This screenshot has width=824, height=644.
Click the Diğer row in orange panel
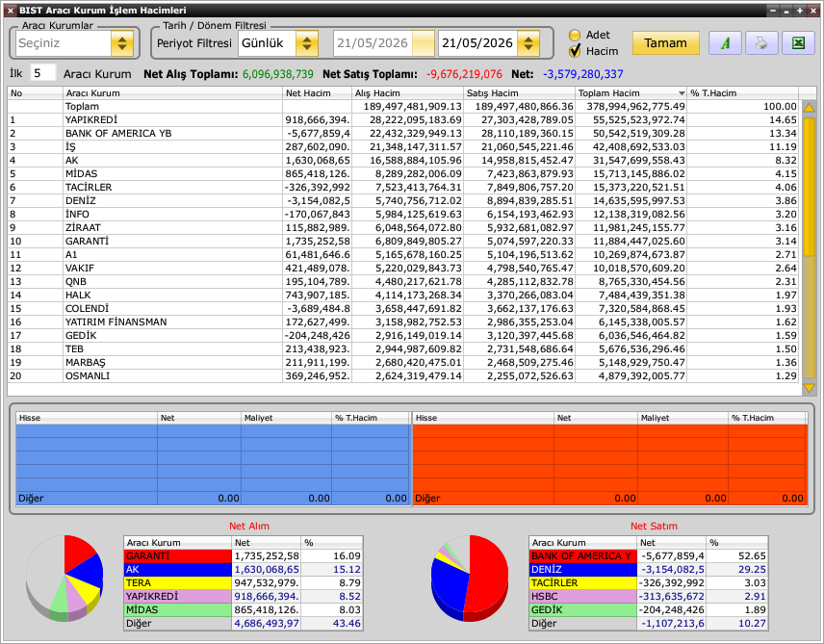[x=609, y=498]
